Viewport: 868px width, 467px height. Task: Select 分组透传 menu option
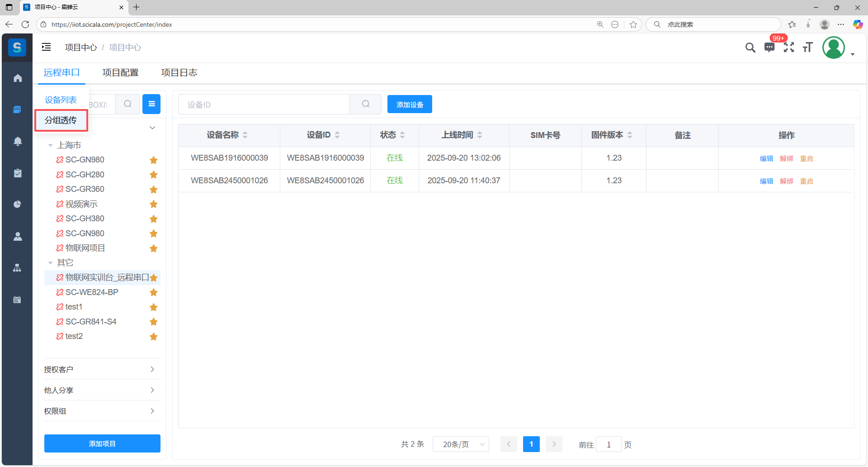click(61, 120)
